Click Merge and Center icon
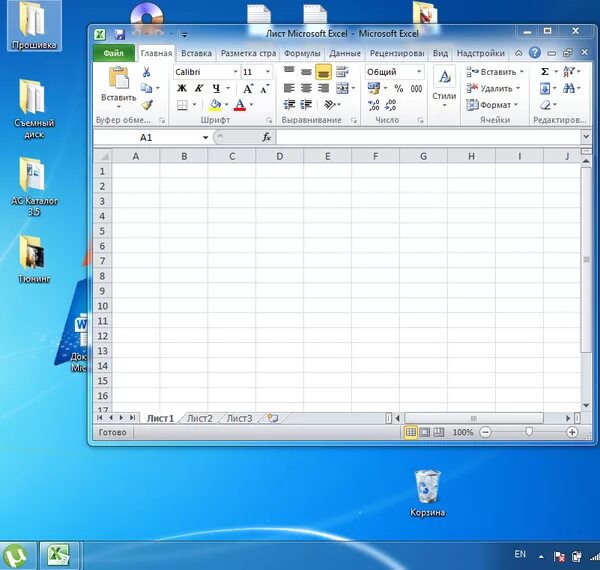Screen dimensions: 600x570 [342, 88]
